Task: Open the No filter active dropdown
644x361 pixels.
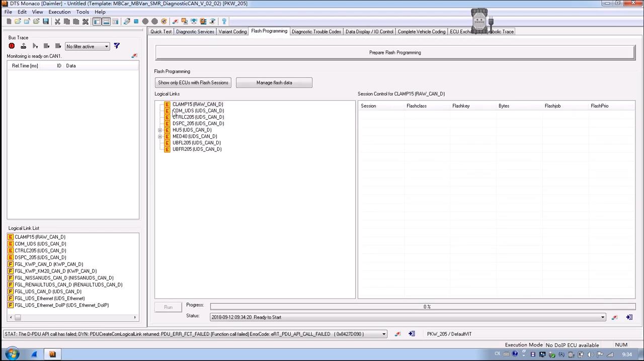Action: tap(88, 46)
